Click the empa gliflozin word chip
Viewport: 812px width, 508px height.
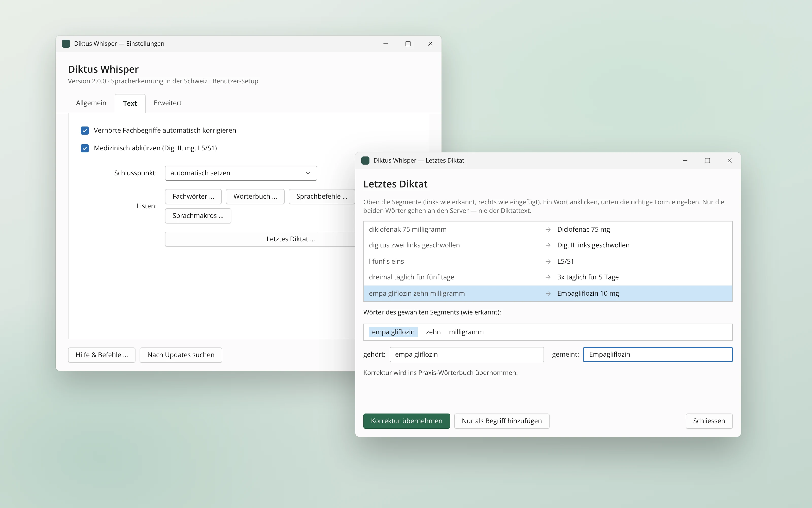(x=393, y=332)
